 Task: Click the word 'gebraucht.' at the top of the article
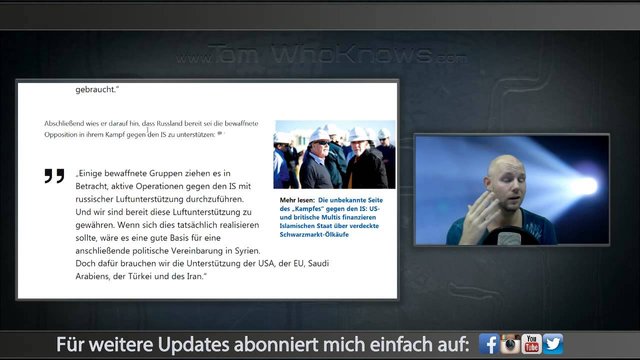point(97,89)
